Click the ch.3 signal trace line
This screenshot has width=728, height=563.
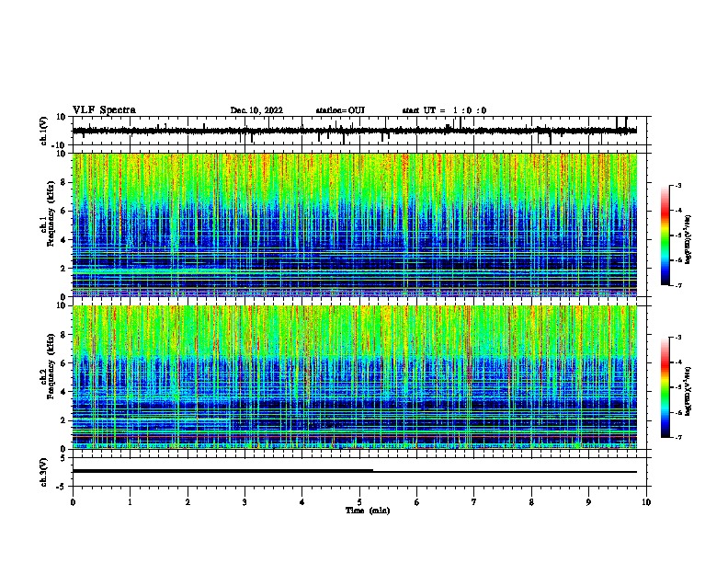[354, 471]
